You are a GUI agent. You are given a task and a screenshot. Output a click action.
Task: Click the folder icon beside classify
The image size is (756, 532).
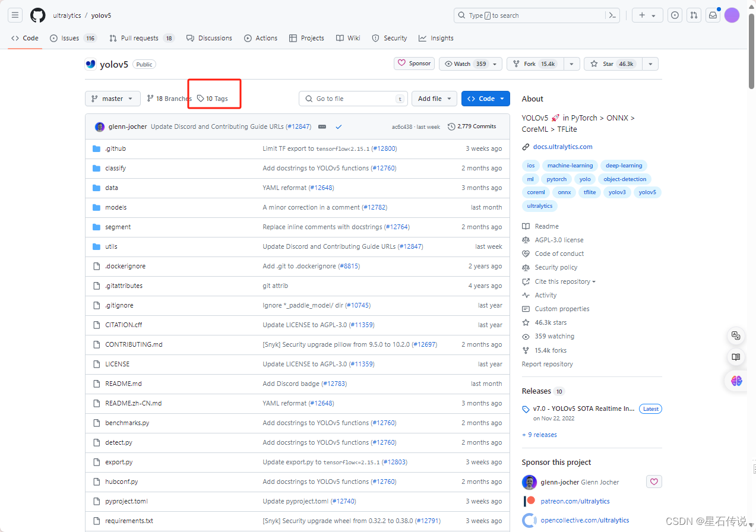(97, 168)
